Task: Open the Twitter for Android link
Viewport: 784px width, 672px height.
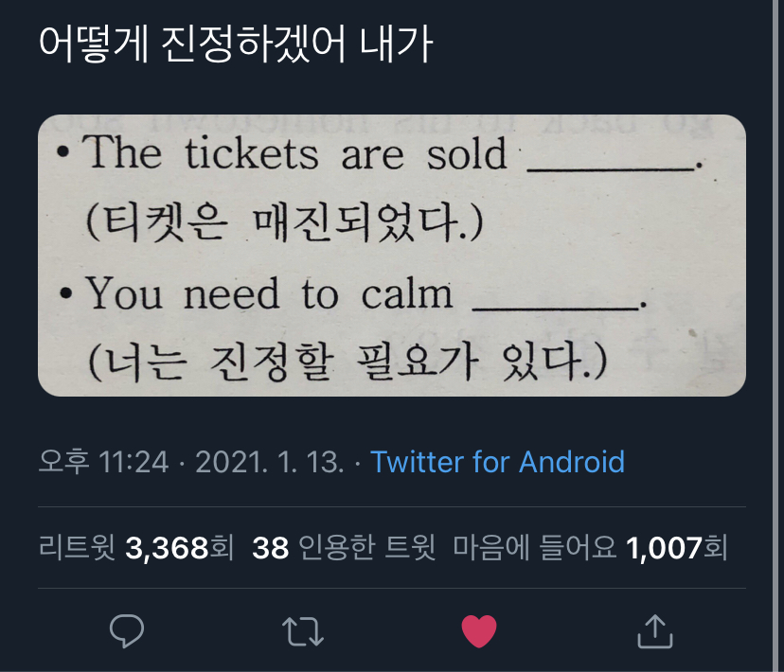Action: (x=497, y=462)
